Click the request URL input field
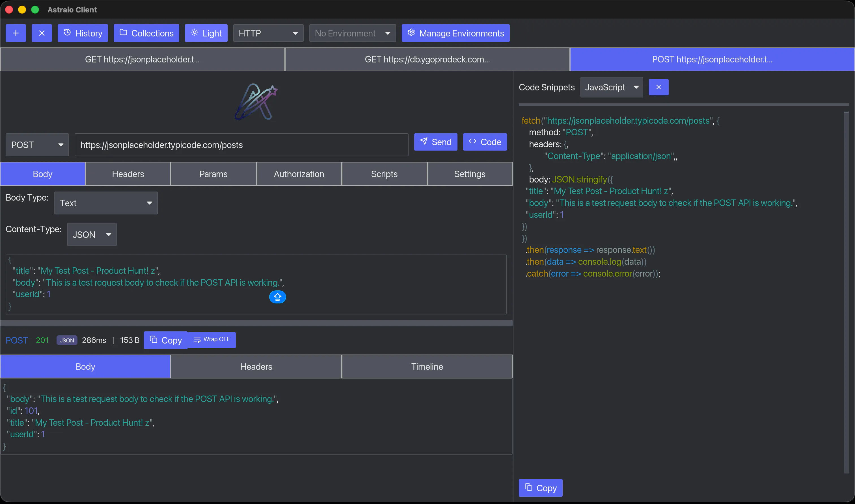Image resolution: width=855 pixels, height=504 pixels. pos(241,145)
